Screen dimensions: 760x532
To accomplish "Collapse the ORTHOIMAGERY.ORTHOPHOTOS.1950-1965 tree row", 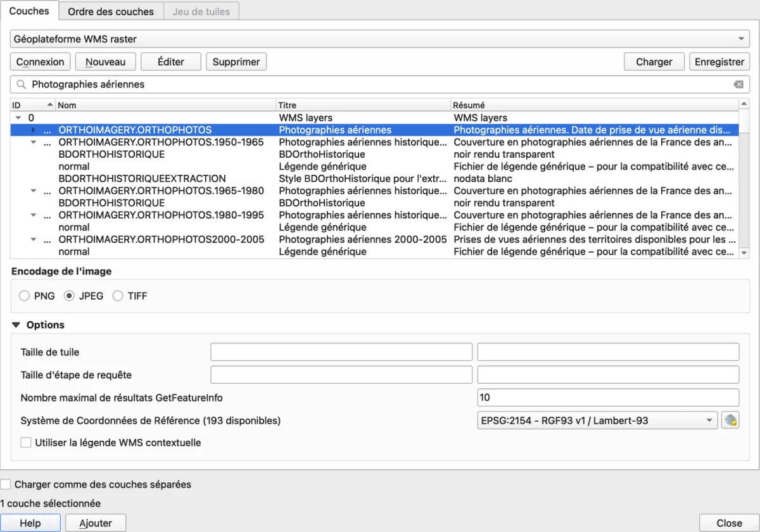I will 34,142.
